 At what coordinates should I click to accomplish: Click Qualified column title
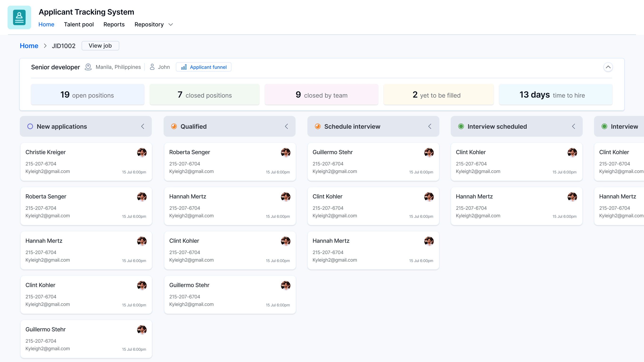[x=194, y=127]
